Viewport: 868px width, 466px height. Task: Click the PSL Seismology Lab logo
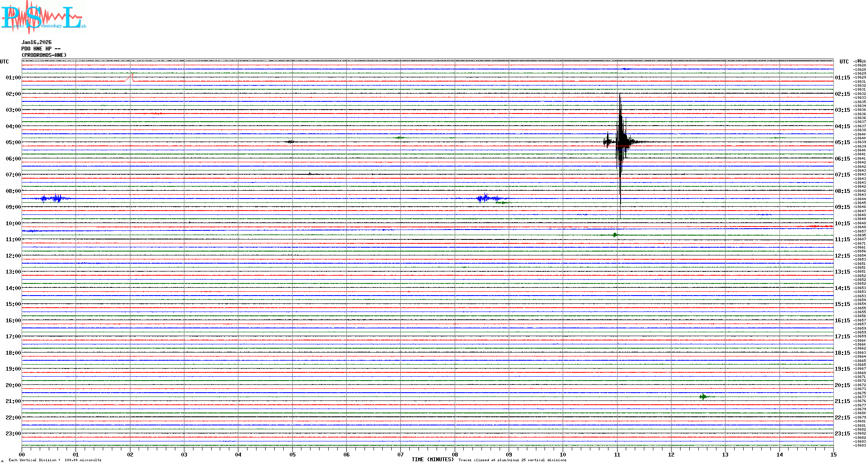(x=43, y=17)
